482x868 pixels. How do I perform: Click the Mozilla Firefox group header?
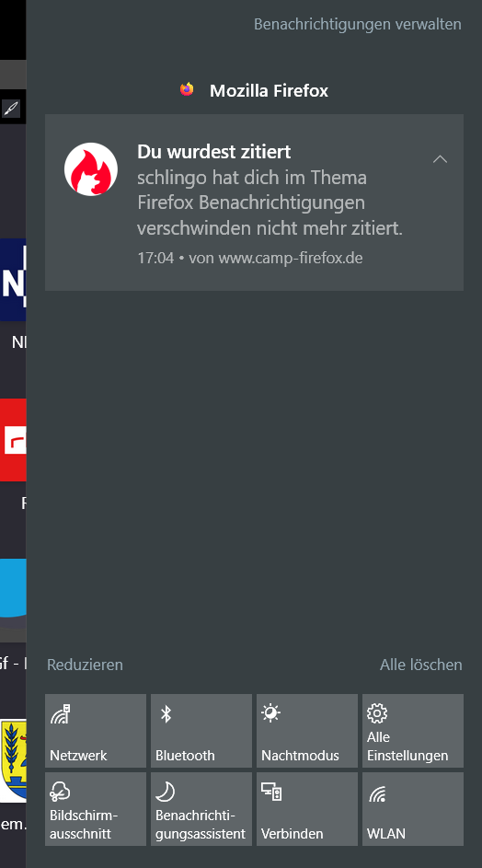click(255, 90)
